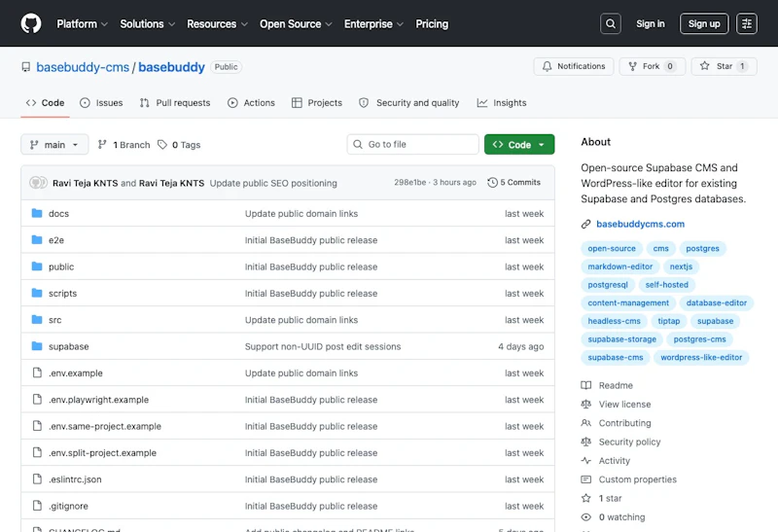Click the View license scale icon

point(586,405)
